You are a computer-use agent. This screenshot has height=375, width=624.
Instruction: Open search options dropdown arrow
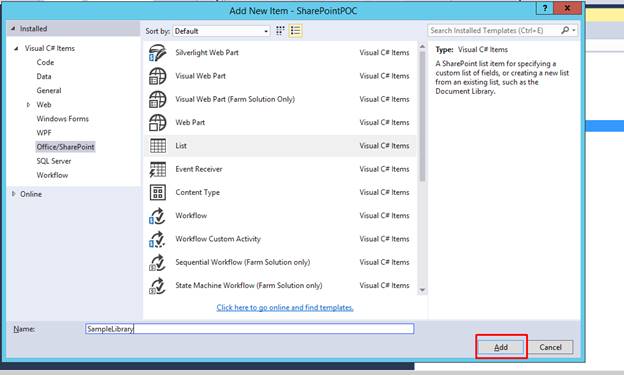[x=573, y=30]
